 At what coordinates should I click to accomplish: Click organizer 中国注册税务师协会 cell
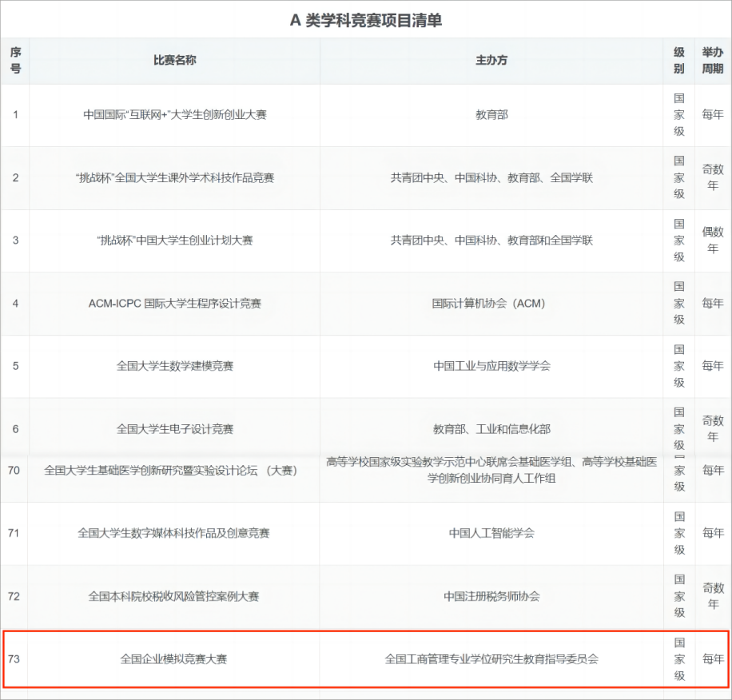click(x=491, y=596)
